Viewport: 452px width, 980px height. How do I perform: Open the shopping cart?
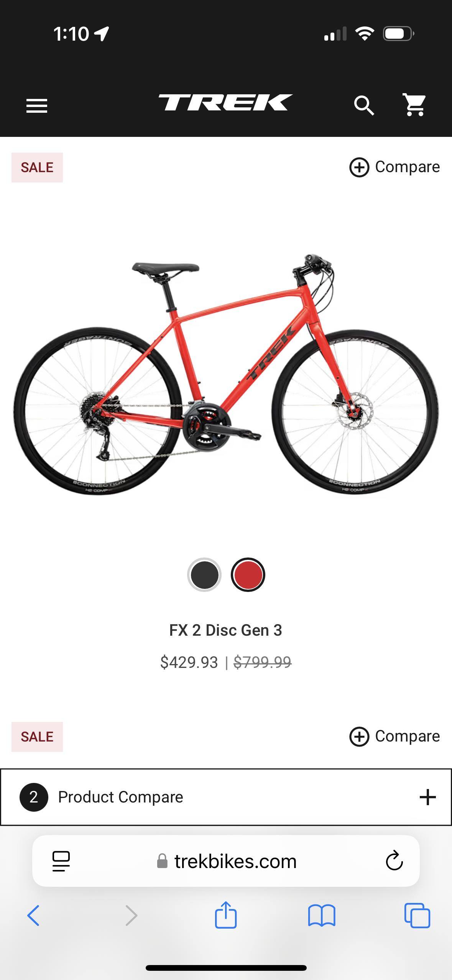414,104
